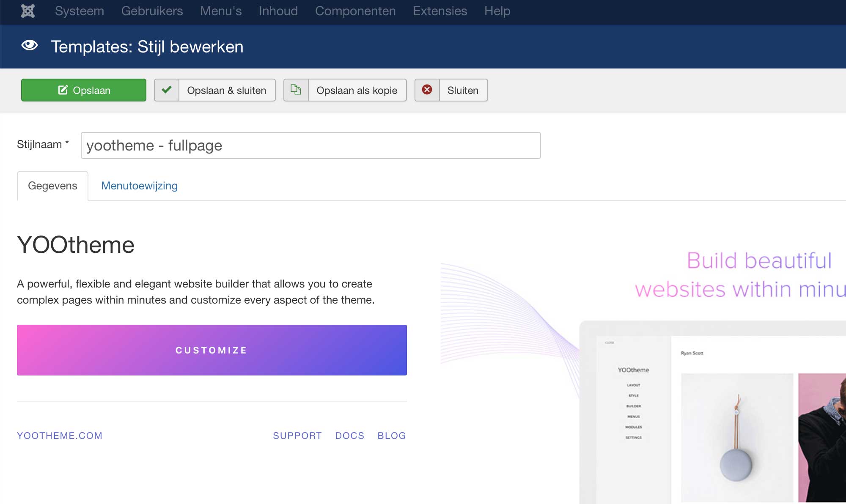Open the Systeem menu
The height and width of the screenshot is (504, 846).
point(80,11)
